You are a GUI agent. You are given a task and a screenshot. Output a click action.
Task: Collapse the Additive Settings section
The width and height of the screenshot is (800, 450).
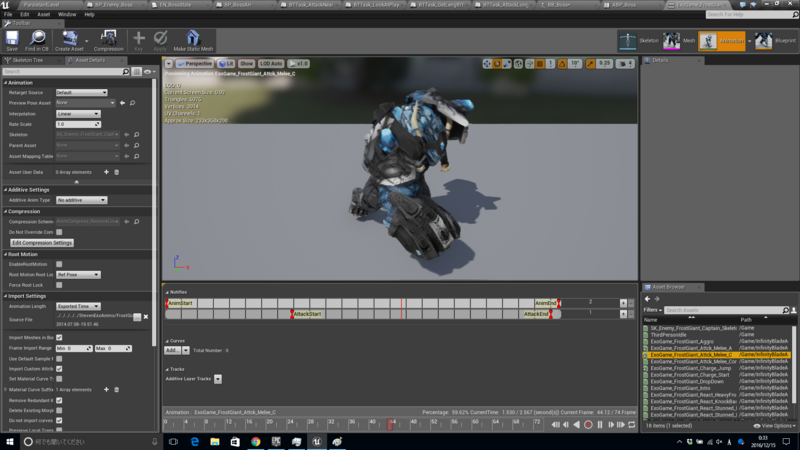click(x=6, y=190)
